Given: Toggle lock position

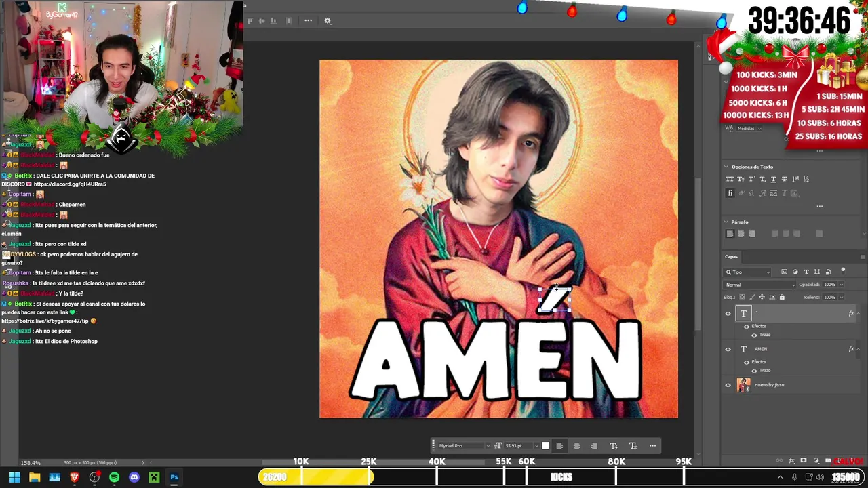Looking at the screenshot, I should 762,297.
